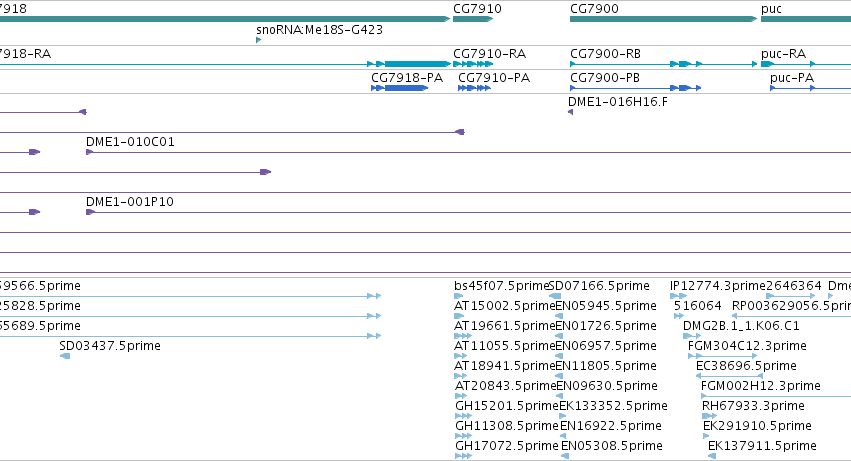Select the puc gene label

[x=771, y=9]
